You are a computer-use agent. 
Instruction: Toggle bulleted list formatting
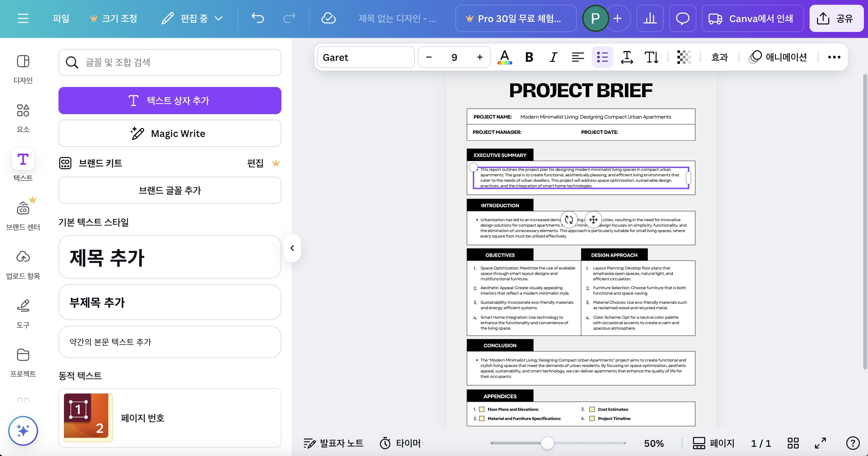pyautogui.click(x=602, y=57)
